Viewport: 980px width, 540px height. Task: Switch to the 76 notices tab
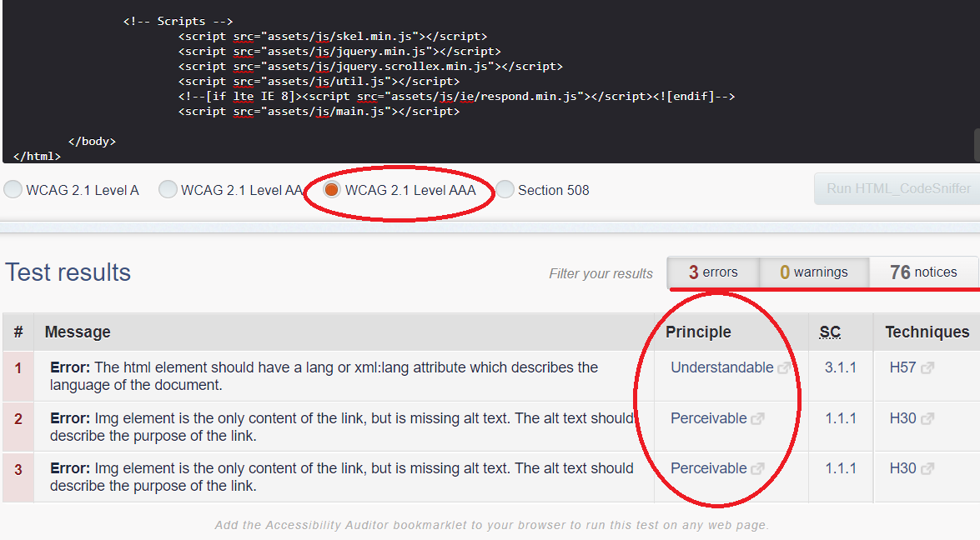click(922, 272)
